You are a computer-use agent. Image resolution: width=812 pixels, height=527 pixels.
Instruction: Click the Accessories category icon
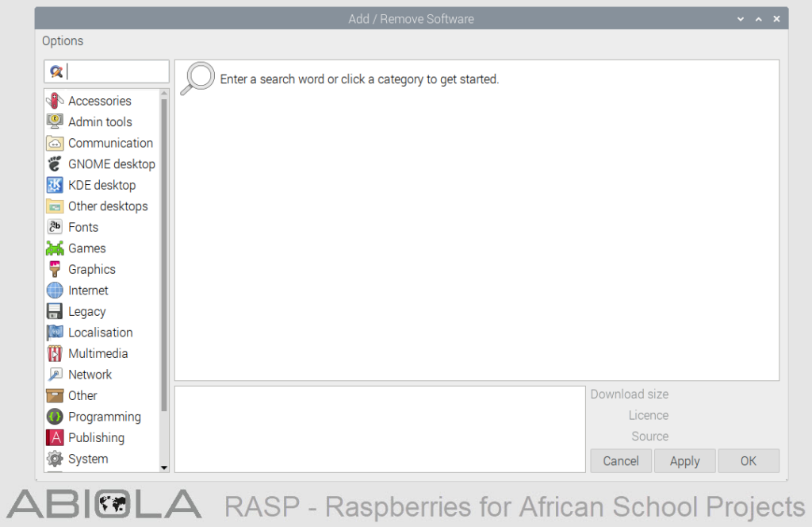coord(55,101)
